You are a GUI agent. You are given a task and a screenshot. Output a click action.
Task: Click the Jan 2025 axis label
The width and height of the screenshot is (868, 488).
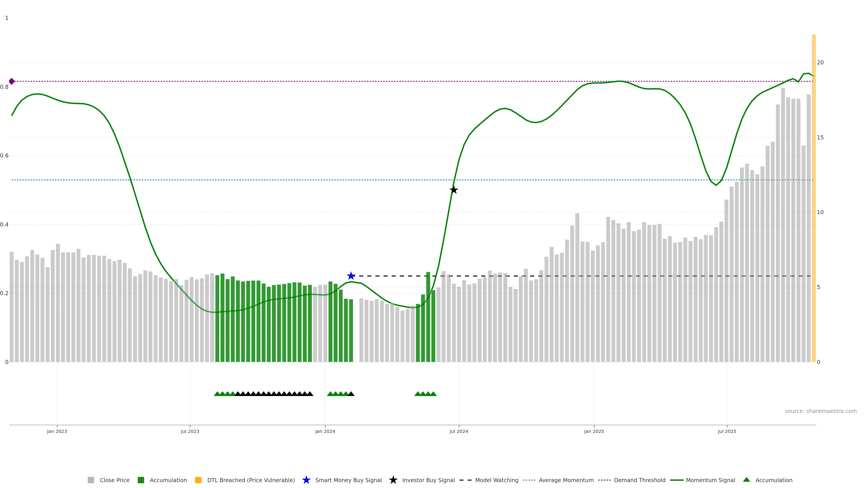pyautogui.click(x=594, y=432)
